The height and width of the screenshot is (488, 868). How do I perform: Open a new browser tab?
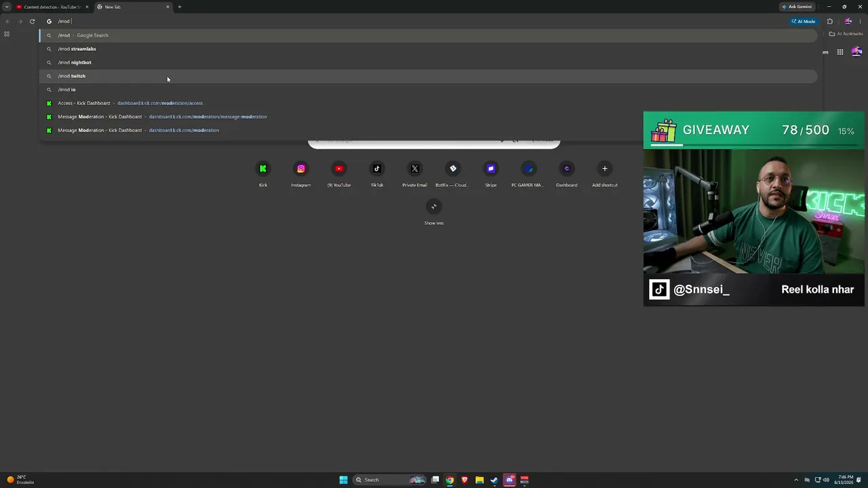click(179, 7)
